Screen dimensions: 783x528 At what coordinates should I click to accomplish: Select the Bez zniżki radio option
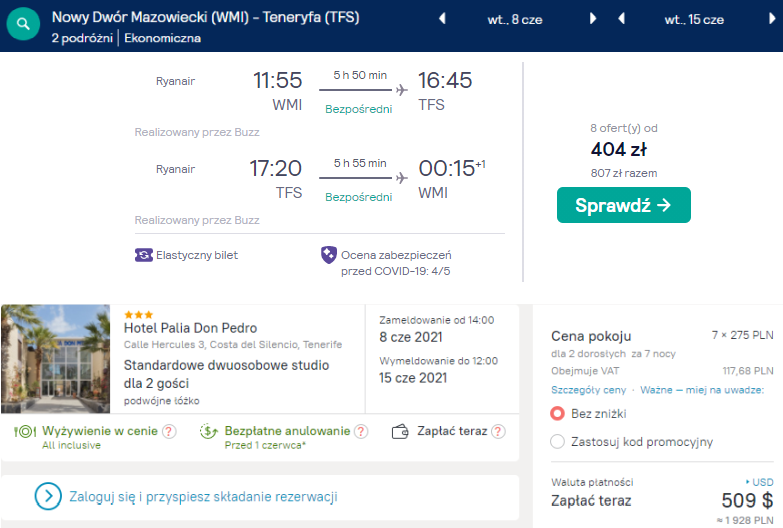[x=558, y=413]
